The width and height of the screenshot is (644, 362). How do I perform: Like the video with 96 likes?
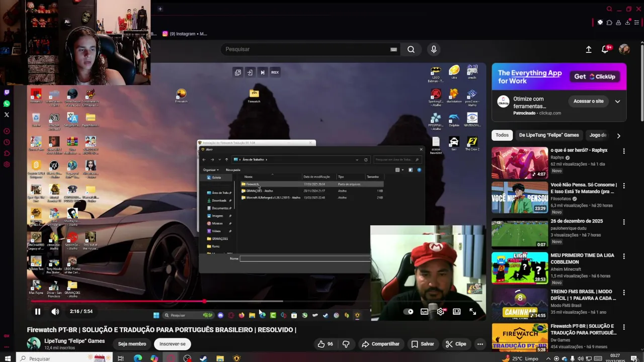326,344
